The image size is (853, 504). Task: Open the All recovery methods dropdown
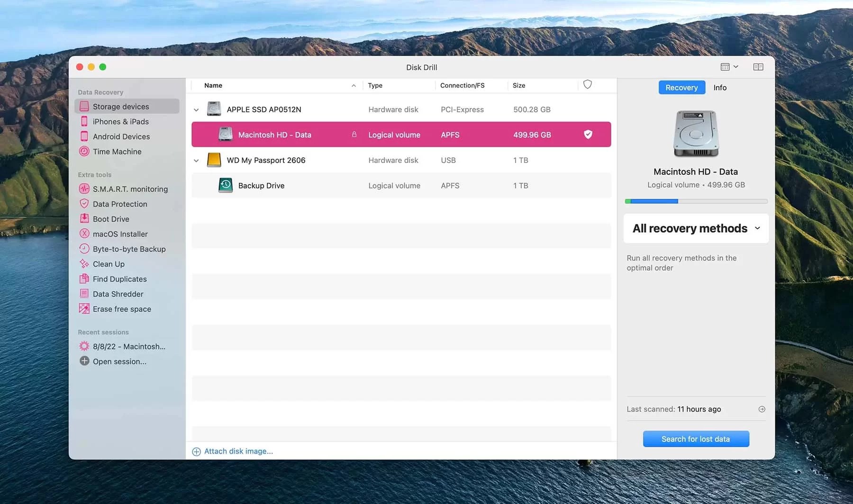pos(695,228)
